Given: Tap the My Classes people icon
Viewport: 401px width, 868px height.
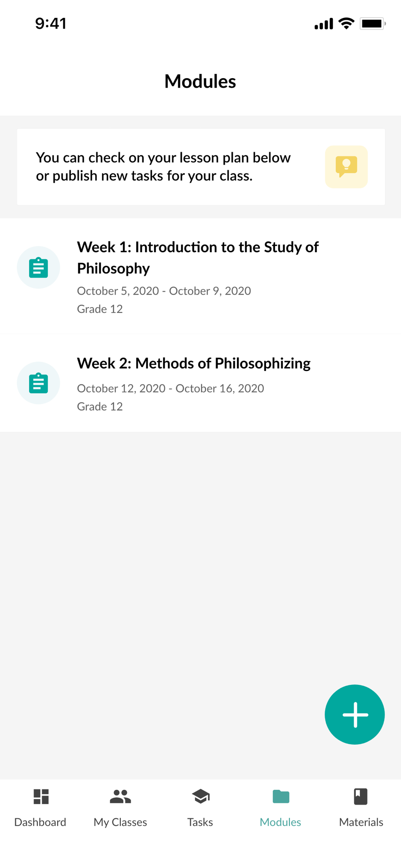Looking at the screenshot, I should (120, 796).
